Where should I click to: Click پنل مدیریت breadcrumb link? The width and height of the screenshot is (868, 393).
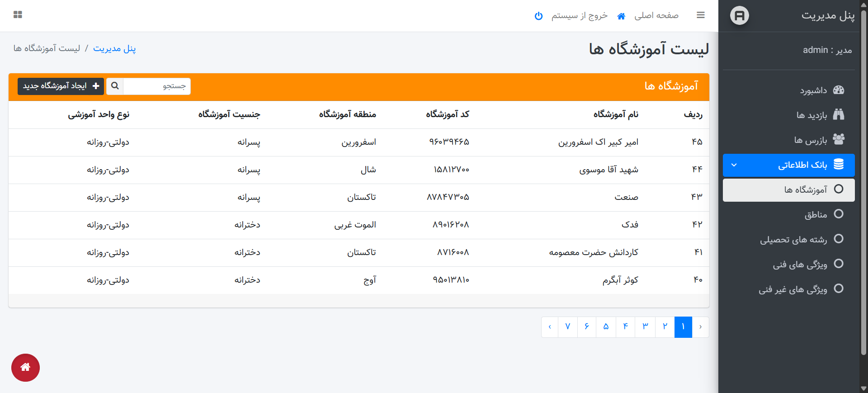(114, 48)
